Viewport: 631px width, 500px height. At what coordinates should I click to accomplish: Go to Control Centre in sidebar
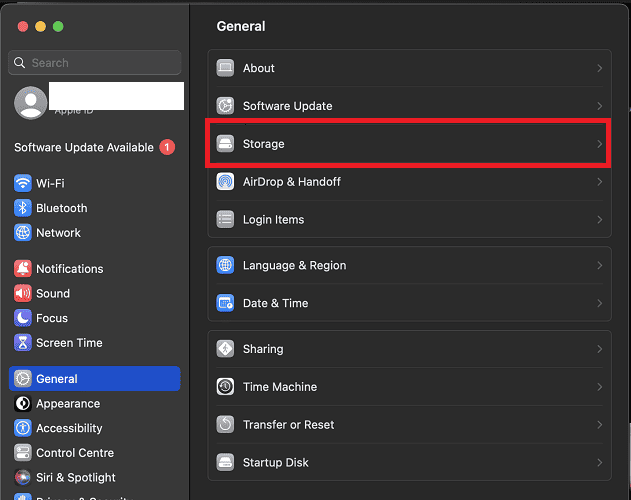tap(75, 453)
